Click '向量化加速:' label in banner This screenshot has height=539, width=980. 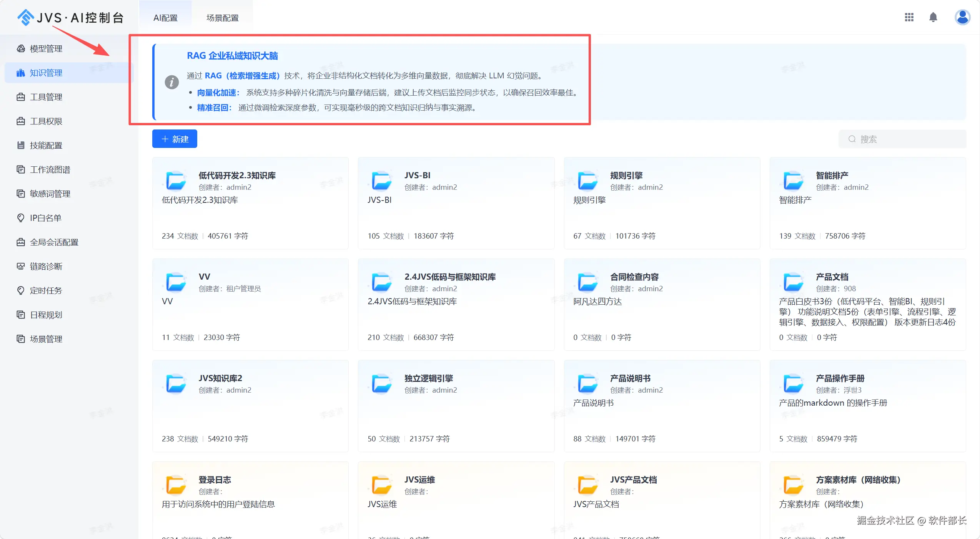218,93
